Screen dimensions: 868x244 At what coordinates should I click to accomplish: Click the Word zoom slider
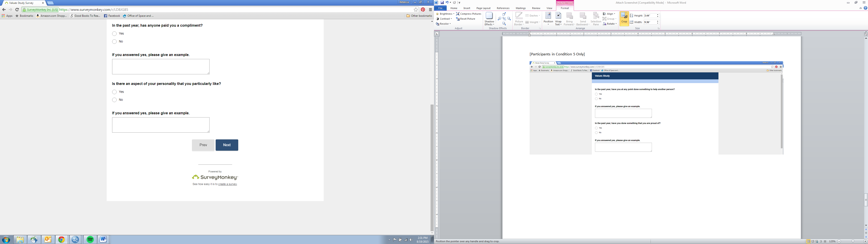(x=852, y=241)
